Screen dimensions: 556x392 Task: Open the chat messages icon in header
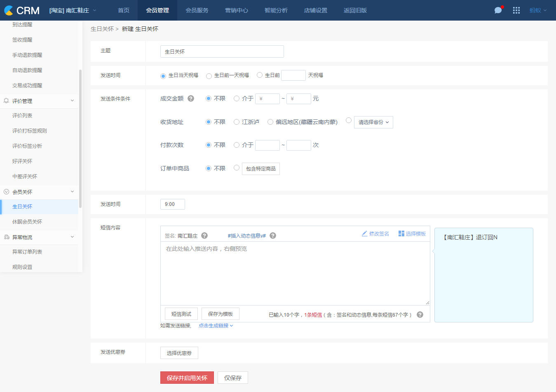pyautogui.click(x=498, y=10)
